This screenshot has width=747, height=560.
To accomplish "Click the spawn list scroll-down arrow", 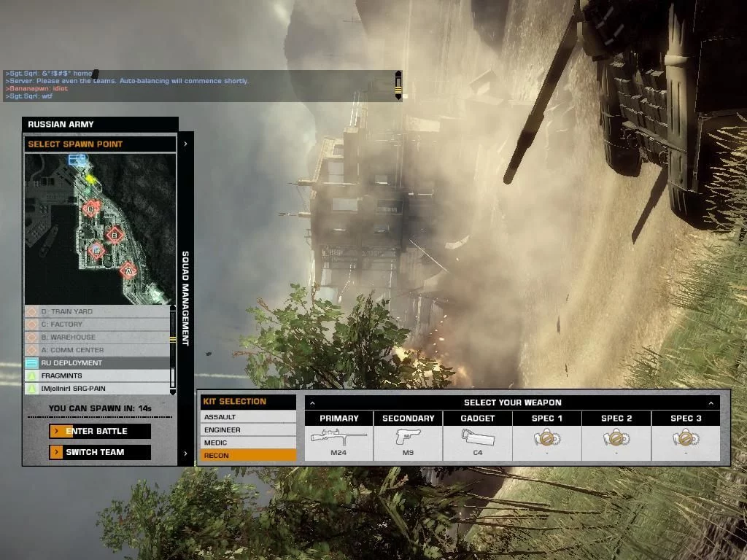I will coord(173,392).
